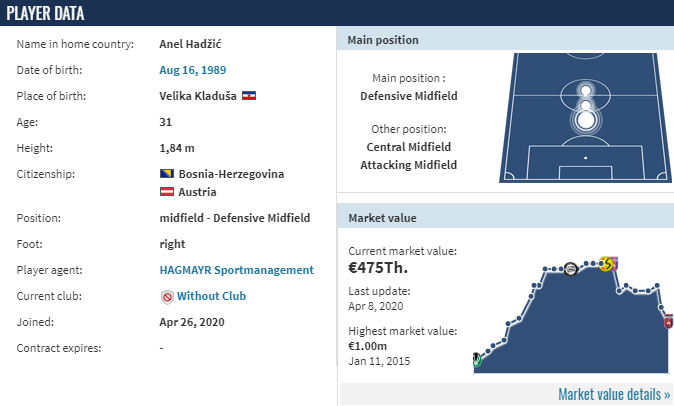The image size is (674, 406).
Task: Click the Market value section header
Action: pyautogui.click(x=505, y=218)
